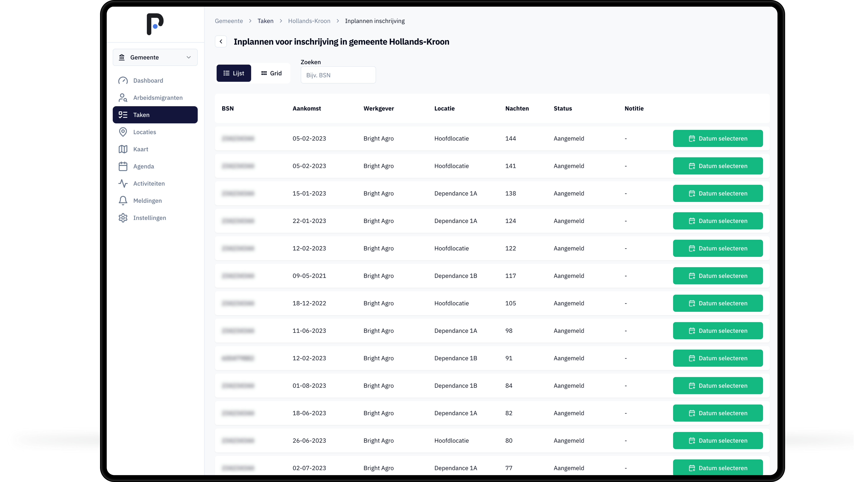
Task: Open Meldingen in sidebar
Action: pos(155,201)
